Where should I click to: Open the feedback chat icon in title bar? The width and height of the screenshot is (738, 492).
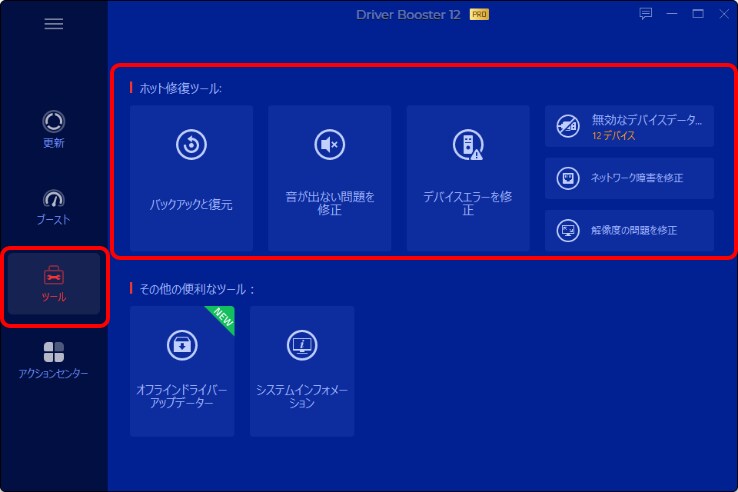[x=646, y=14]
